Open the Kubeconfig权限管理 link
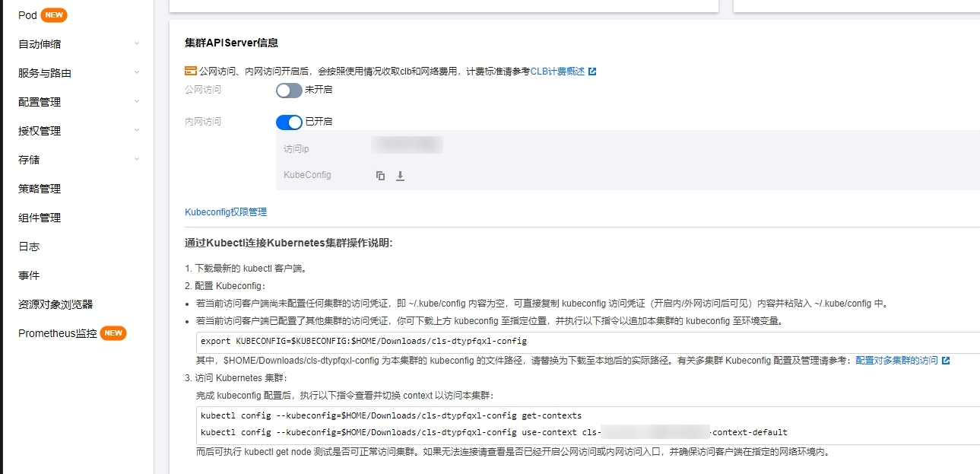The height and width of the screenshot is (474, 980). pos(226,212)
